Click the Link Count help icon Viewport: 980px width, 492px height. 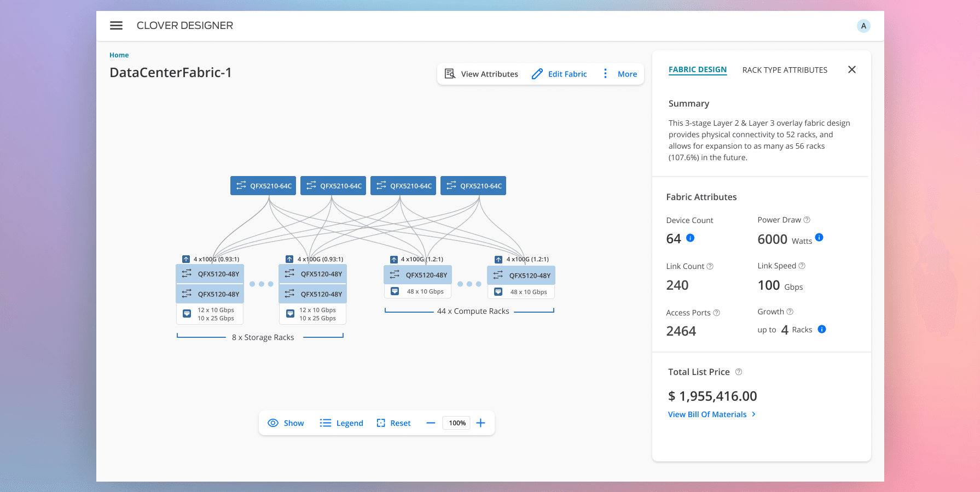[710, 266]
